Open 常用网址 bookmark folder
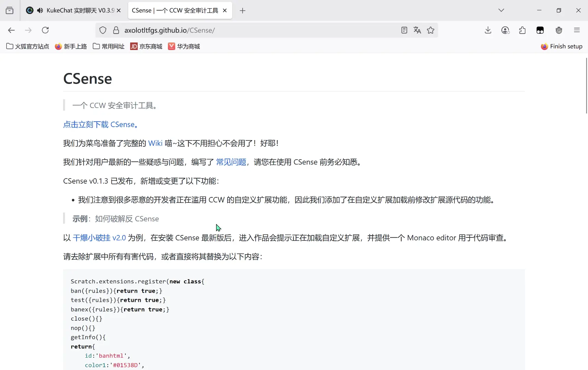588x370 pixels. click(109, 46)
